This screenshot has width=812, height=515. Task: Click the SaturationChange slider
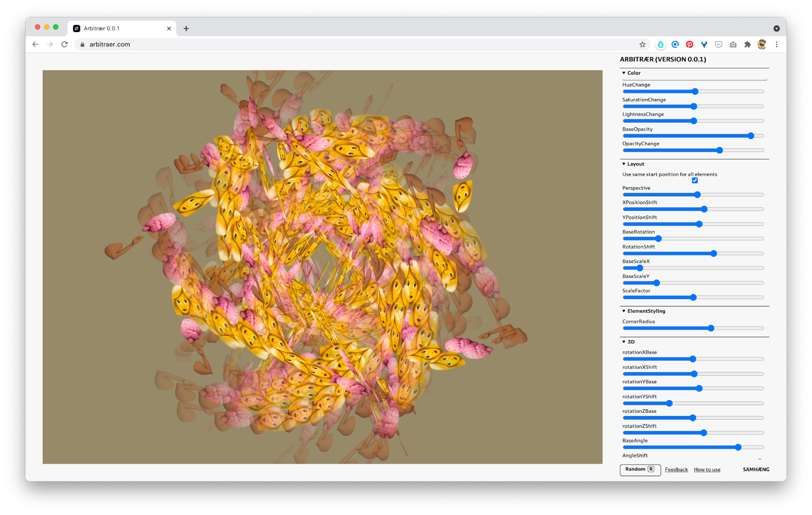693,106
